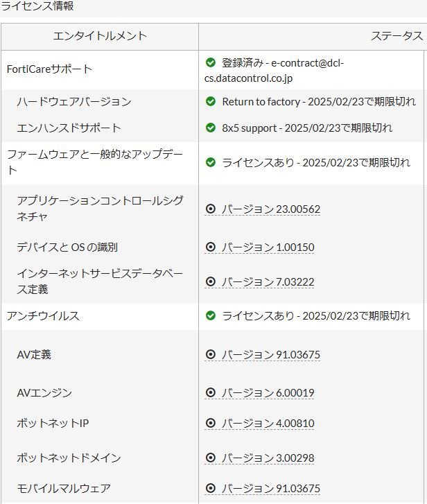Click the green check beside 8x5 support
The image size is (427, 504).
click(x=211, y=128)
